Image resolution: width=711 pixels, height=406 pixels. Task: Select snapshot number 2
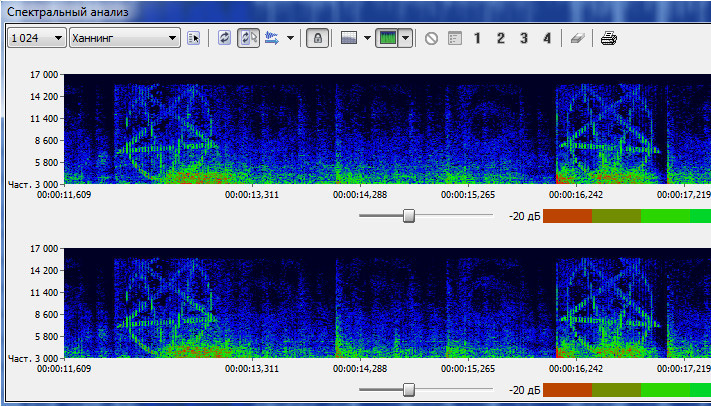500,38
